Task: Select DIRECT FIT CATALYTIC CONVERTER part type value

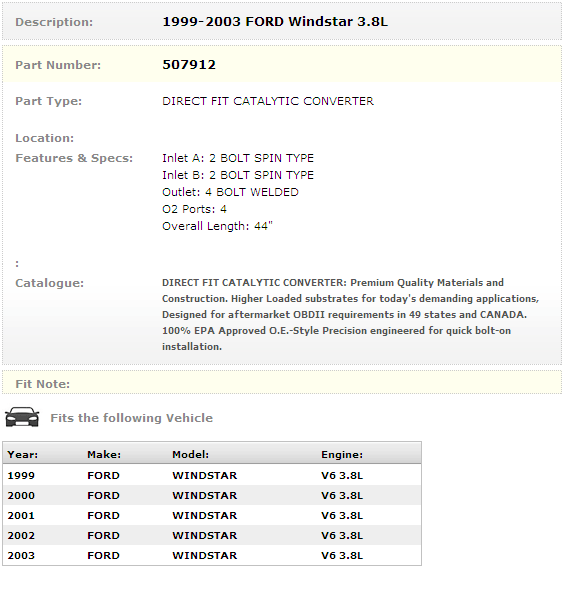Action: point(268,101)
